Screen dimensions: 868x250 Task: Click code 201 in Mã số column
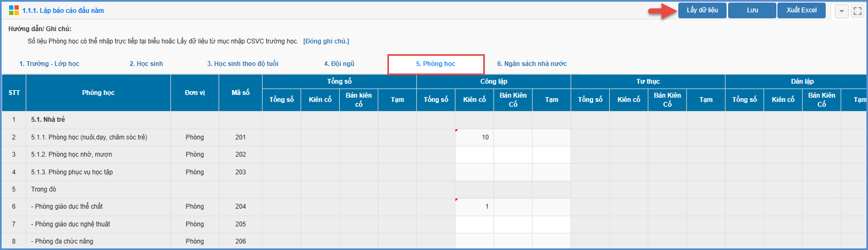[241, 137]
